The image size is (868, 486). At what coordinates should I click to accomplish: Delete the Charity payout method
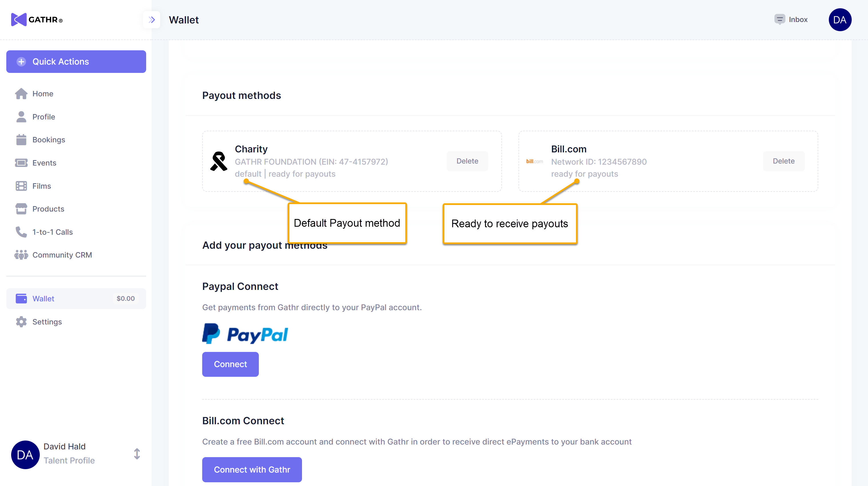click(467, 161)
